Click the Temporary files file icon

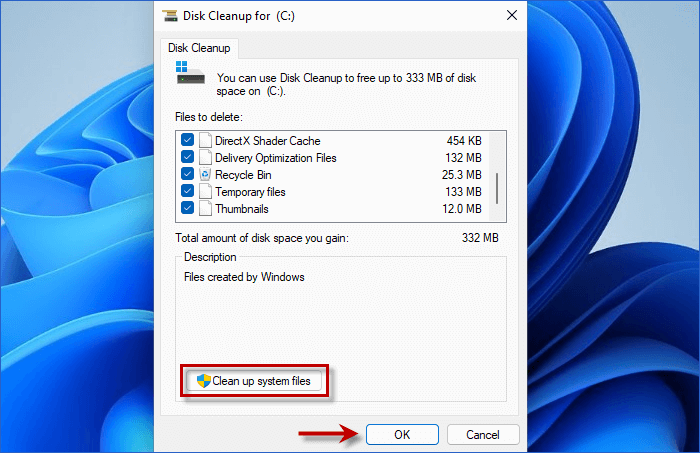(x=205, y=191)
